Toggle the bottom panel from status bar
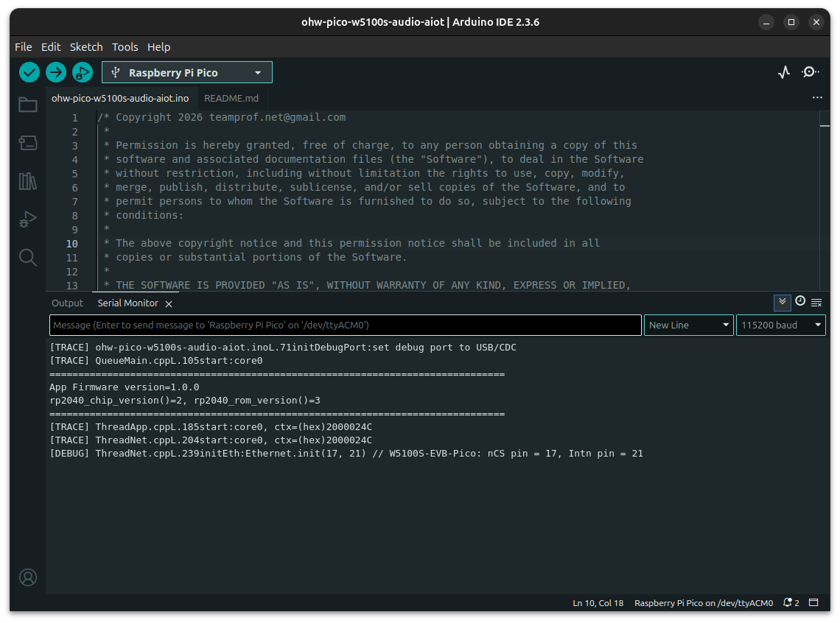The image size is (840, 623). point(813,602)
